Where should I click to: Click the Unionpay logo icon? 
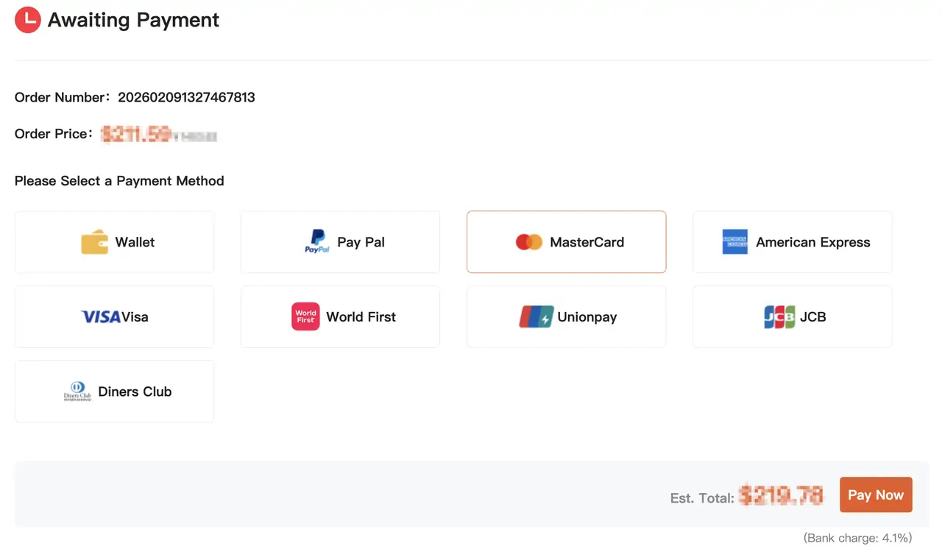click(x=536, y=317)
